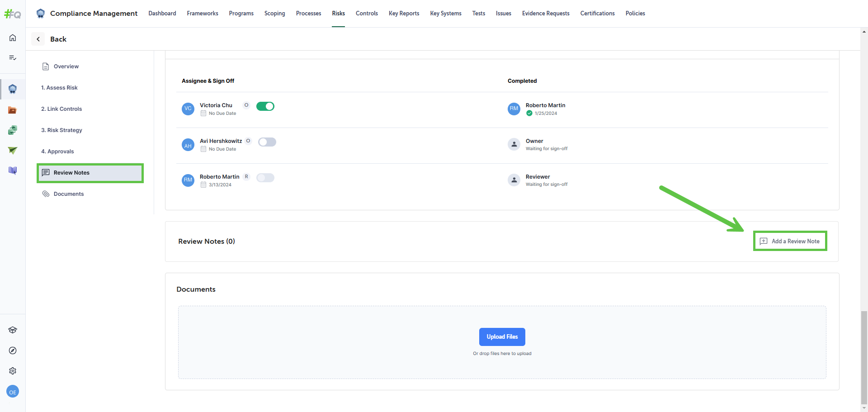The width and height of the screenshot is (868, 412).
Task: Open Roberto Martin's 3/13/2024 due date picker
Action: (220, 185)
